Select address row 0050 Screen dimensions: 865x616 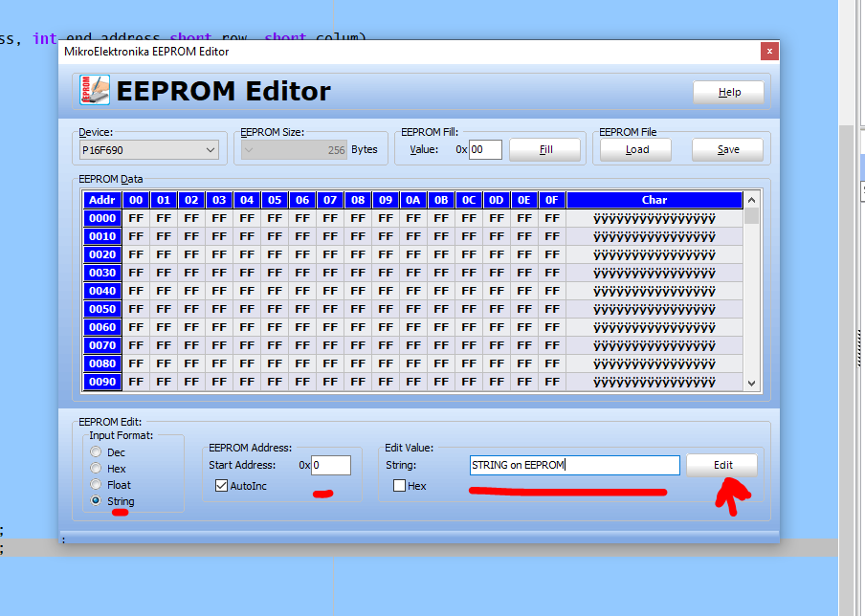coord(102,309)
